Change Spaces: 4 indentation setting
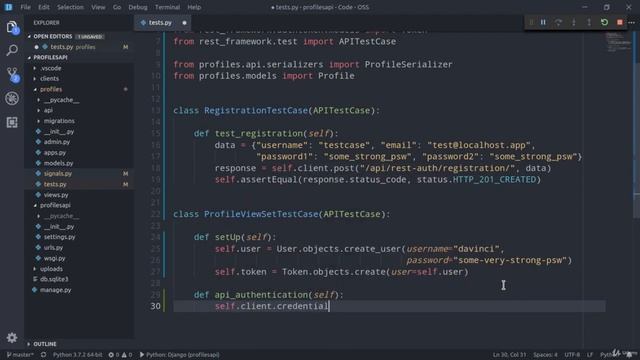640x360 pixels. pyautogui.click(x=545, y=355)
